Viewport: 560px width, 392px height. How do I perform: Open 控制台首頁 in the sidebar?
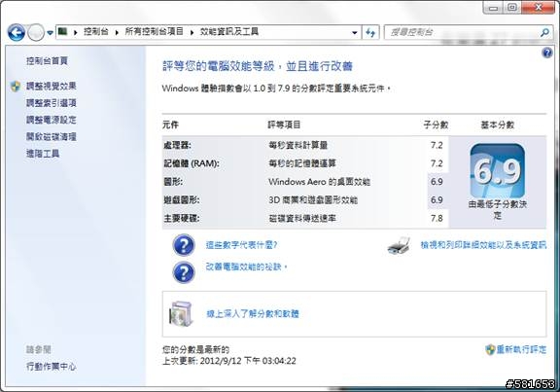tap(47, 60)
